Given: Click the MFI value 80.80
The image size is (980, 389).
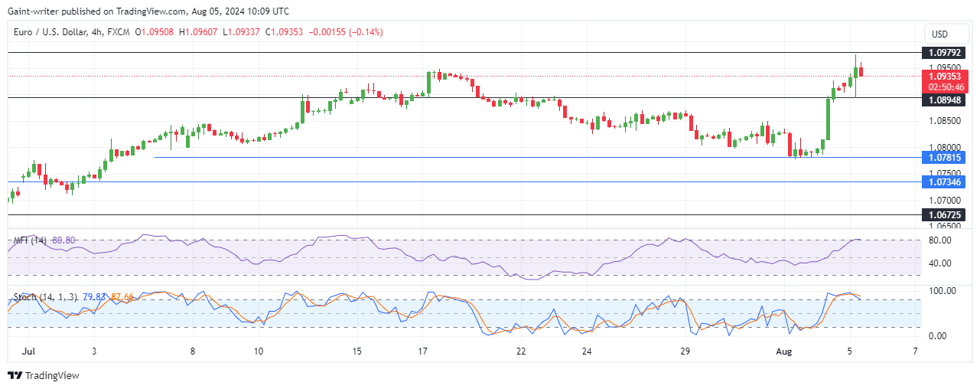Looking at the screenshot, I should click(62, 240).
